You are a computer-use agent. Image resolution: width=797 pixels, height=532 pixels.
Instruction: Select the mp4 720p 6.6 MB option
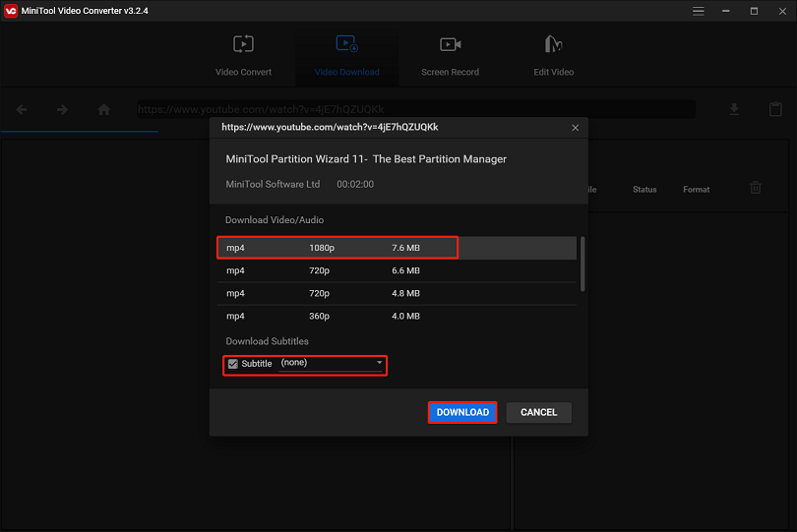point(397,270)
